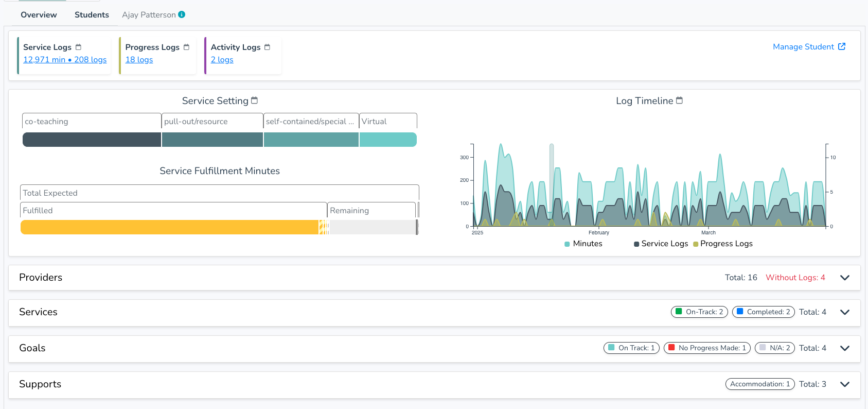This screenshot has height=409, width=868.
Task: Click the co-teaching service setting bar segment
Action: [92, 140]
